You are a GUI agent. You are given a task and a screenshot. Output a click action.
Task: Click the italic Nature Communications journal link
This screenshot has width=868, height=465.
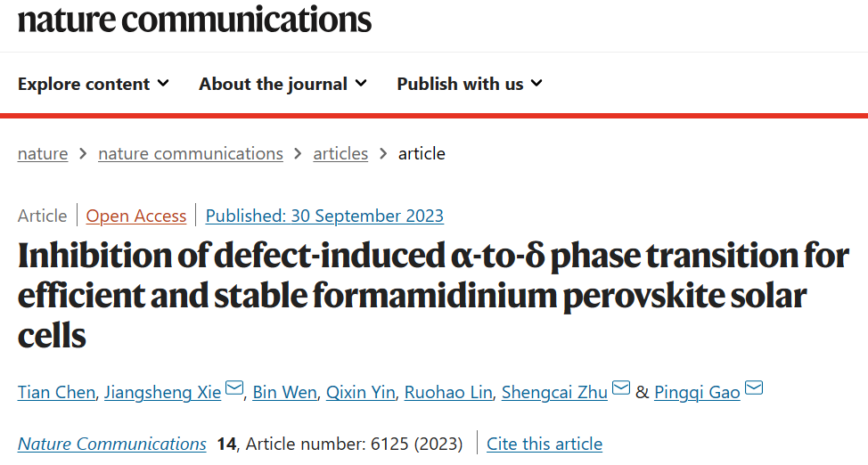click(111, 444)
